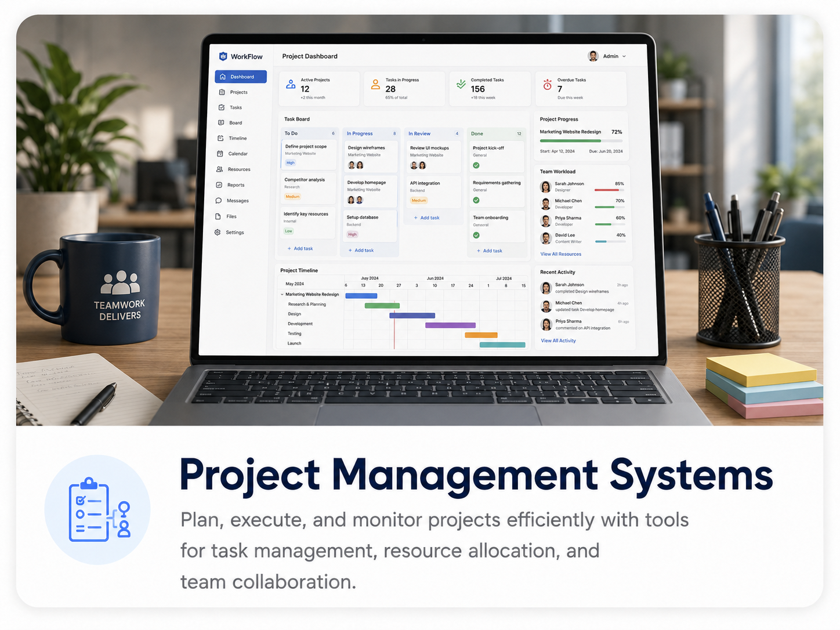Click assignee avatars on Develop homepage card
840x630 pixels.
pyautogui.click(x=355, y=200)
